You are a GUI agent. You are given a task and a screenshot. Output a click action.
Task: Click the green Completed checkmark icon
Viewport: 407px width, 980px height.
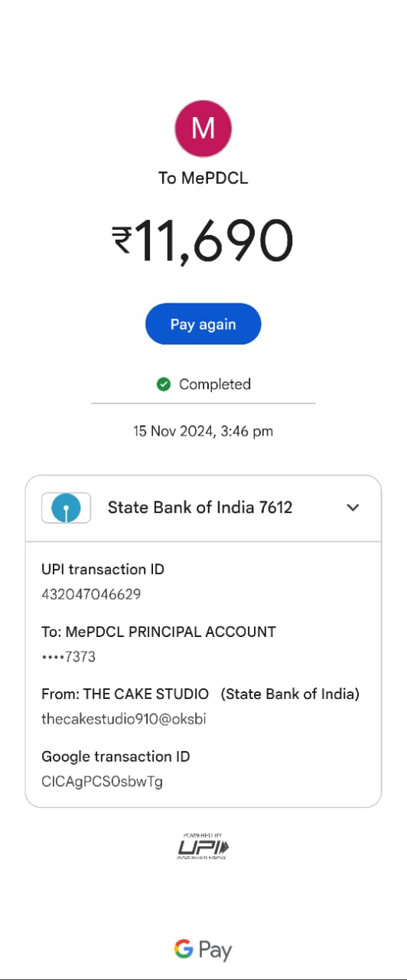(x=163, y=384)
